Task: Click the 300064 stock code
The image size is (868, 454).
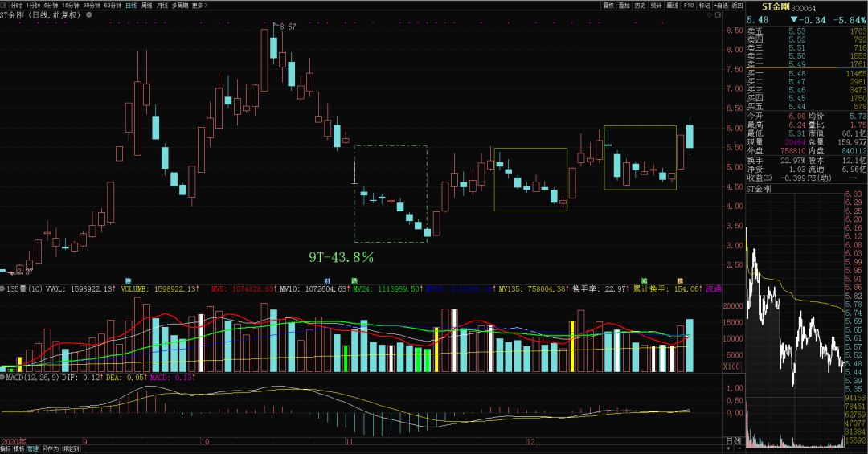Action: [803, 8]
